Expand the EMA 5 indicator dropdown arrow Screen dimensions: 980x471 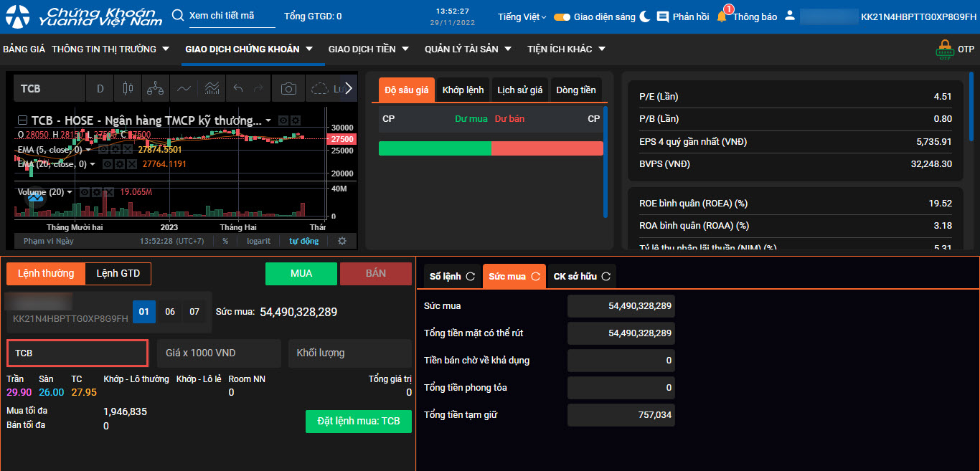tap(88, 150)
